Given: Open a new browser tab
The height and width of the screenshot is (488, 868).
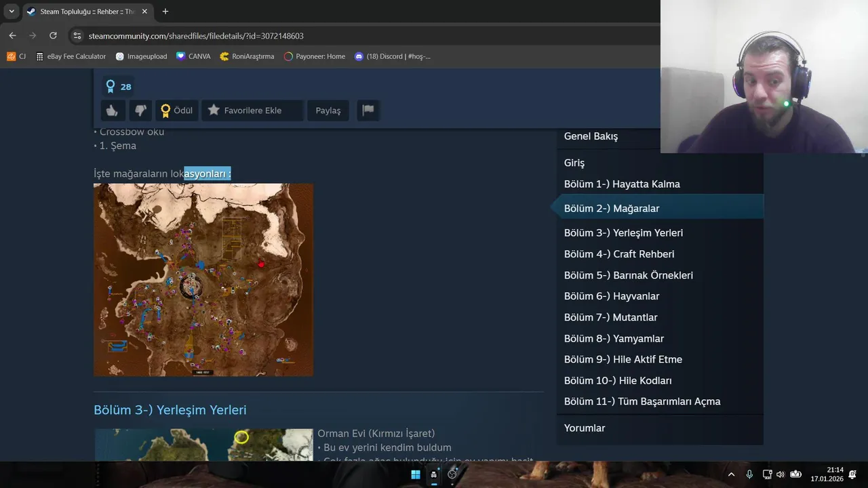Looking at the screenshot, I should (x=165, y=12).
